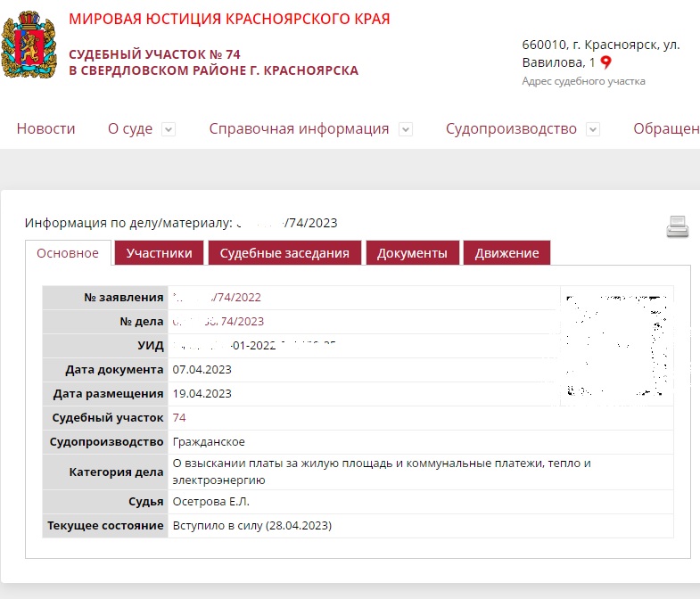
Task: Open the 'Справочная информация' menu item
Action: pyautogui.click(x=299, y=128)
